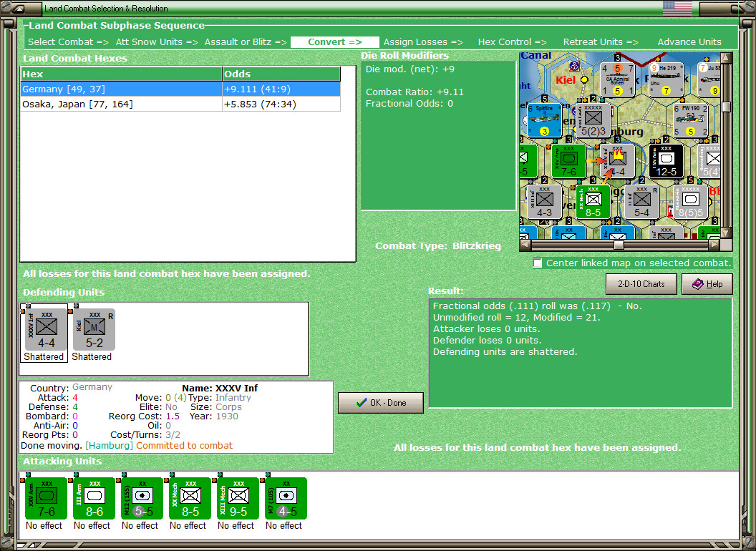Click the mini-map horizontal scrollbar thumb

(619, 245)
